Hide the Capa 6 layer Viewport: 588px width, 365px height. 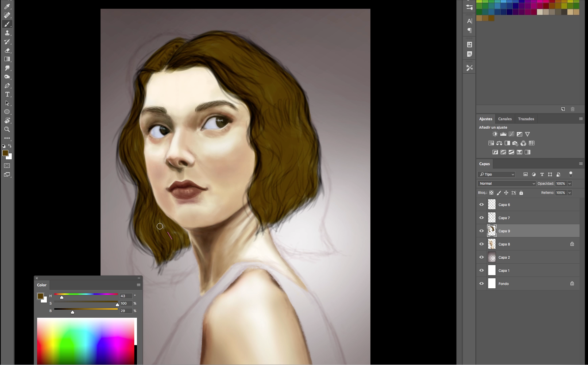click(481, 205)
